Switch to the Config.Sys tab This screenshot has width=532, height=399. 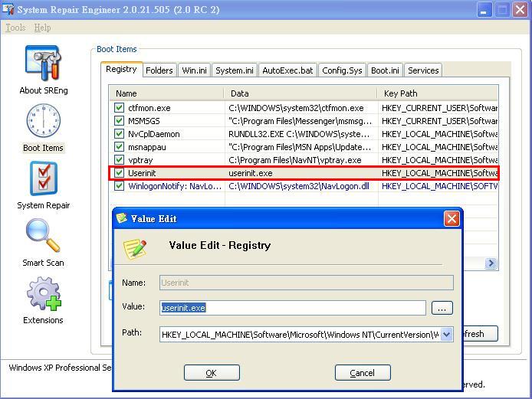click(342, 70)
